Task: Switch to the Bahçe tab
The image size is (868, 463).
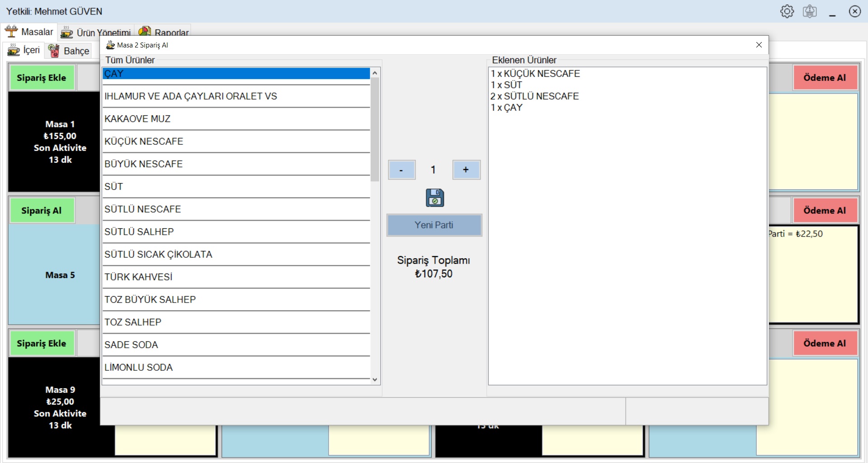Action: click(x=69, y=51)
